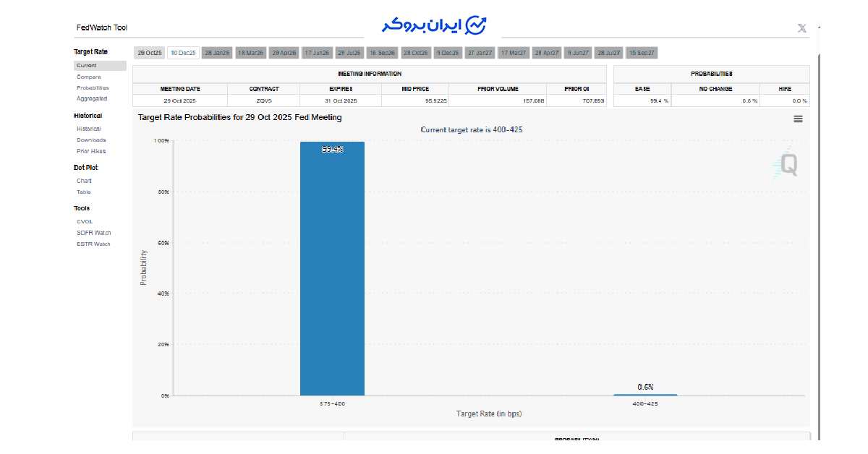868x454 pixels.
Task: Open Probabilities in the sidebar
Action: (x=93, y=87)
